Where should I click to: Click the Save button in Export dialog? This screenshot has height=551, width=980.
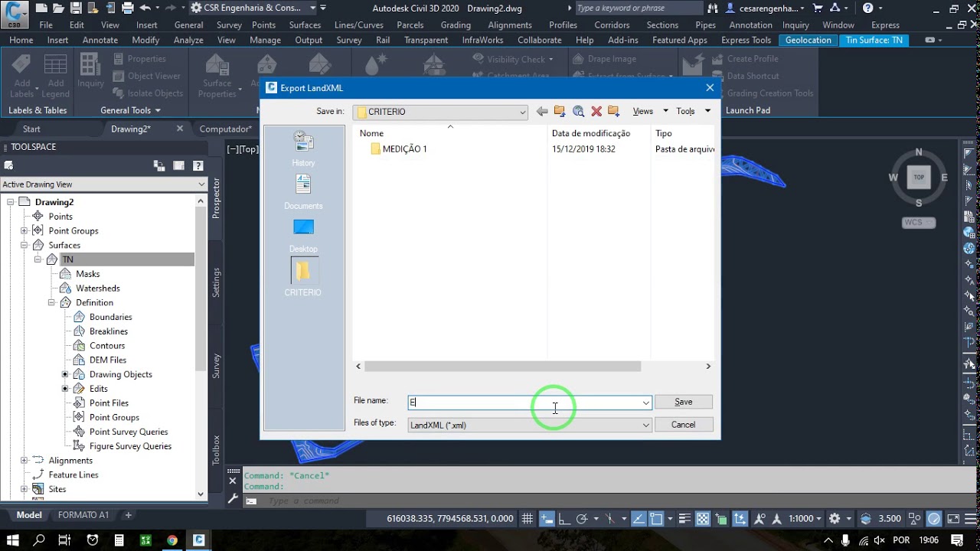[x=684, y=402]
